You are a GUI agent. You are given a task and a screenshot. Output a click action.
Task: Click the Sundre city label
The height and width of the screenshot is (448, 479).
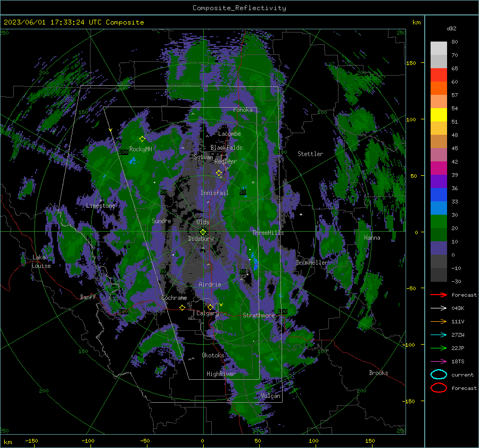(x=161, y=221)
